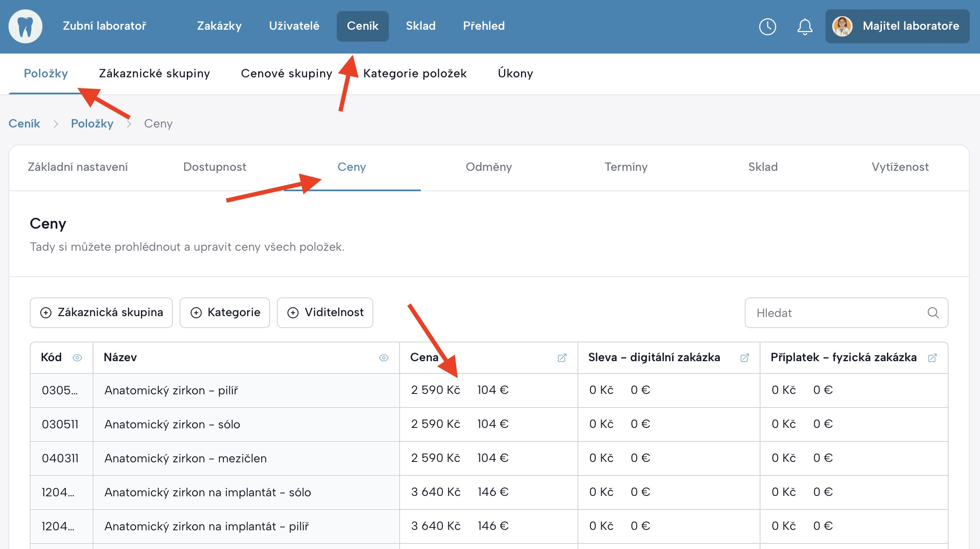This screenshot has height=549, width=980.
Task: Click the Položky breadcrumb link
Action: 92,124
